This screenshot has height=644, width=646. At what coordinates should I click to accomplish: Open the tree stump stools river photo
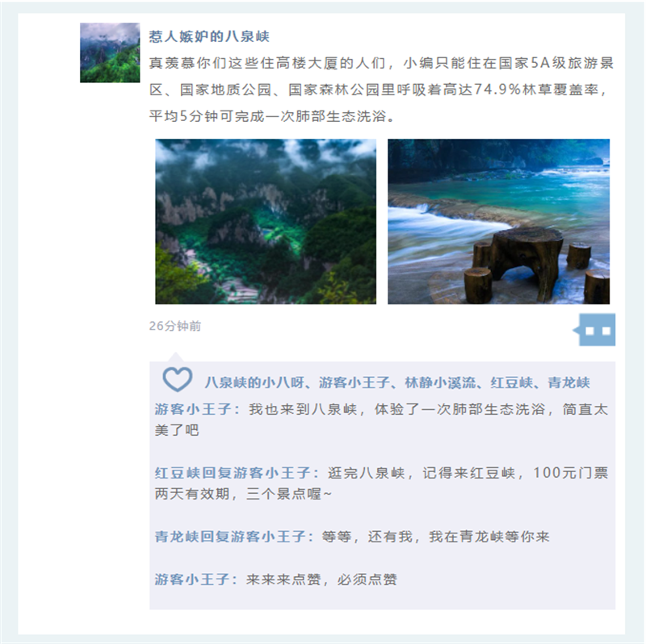pos(498,222)
